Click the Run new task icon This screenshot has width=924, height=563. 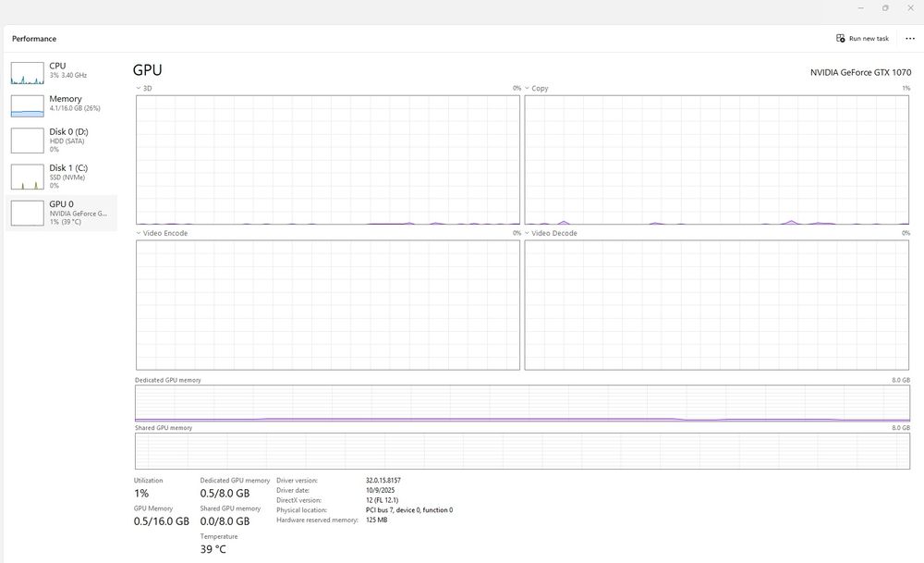(x=840, y=38)
